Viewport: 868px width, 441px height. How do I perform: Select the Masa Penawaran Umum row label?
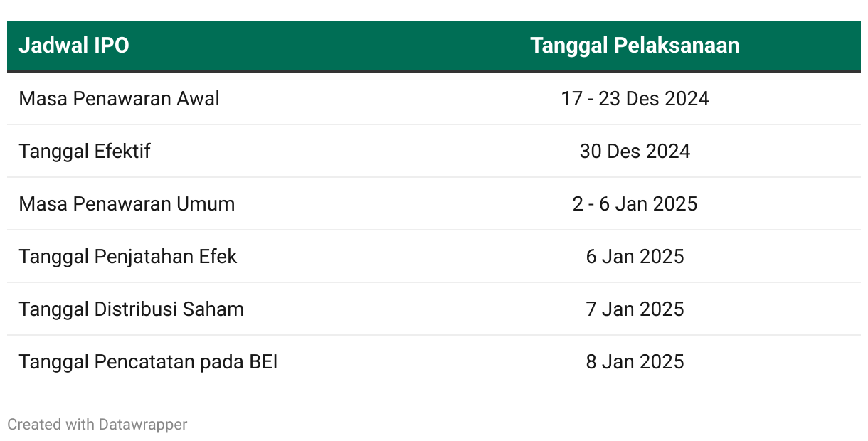(127, 203)
